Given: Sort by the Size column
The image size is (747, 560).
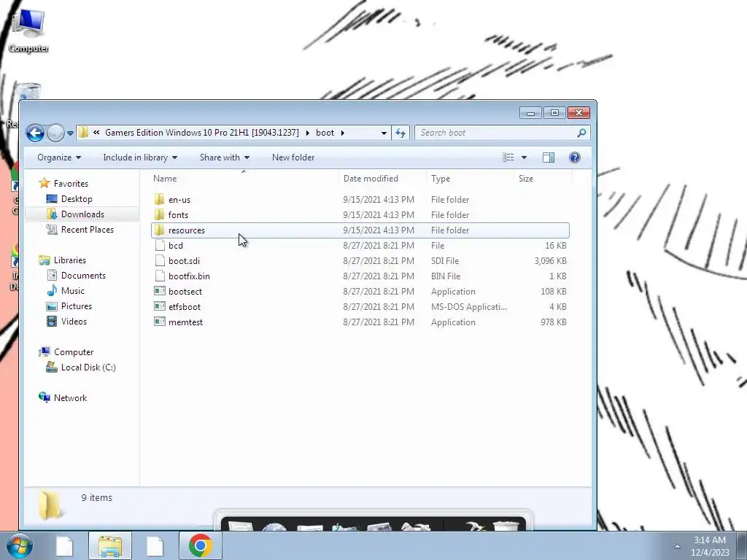Looking at the screenshot, I should (x=543, y=179).
